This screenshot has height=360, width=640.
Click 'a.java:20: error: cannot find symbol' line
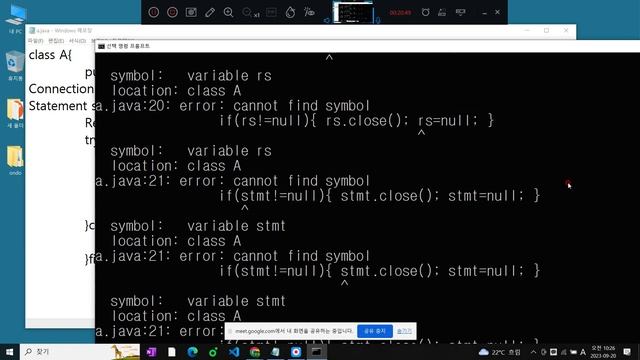[232, 106]
